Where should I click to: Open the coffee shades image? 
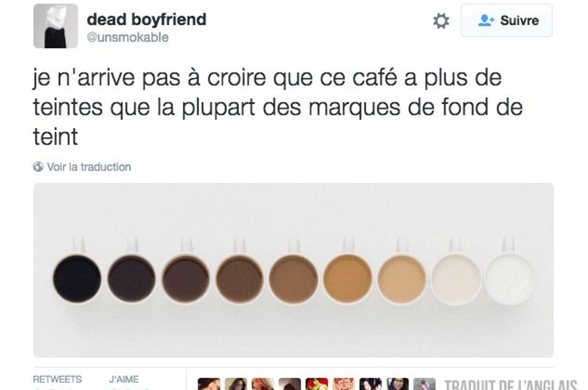tap(293, 270)
